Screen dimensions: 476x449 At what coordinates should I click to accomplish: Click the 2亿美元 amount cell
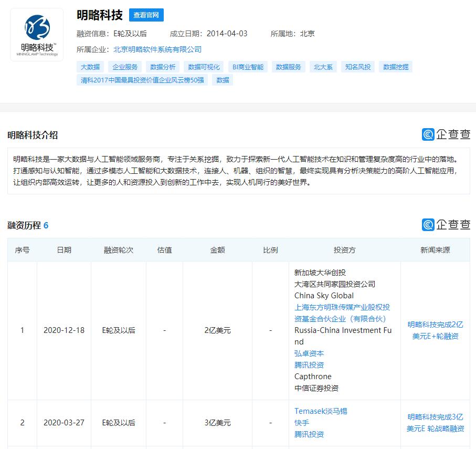pyautogui.click(x=217, y=330)
